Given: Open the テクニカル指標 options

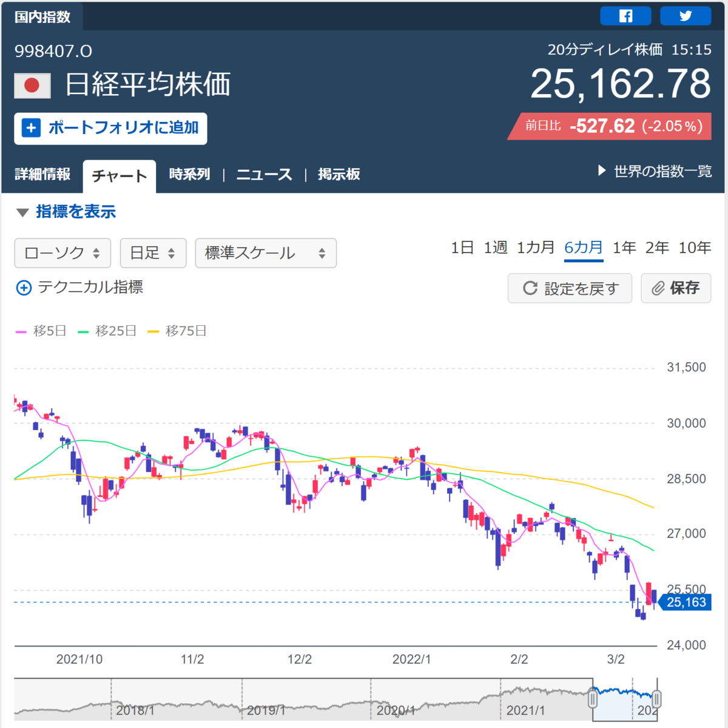Looking at the screenshot, I should (79, 287).
